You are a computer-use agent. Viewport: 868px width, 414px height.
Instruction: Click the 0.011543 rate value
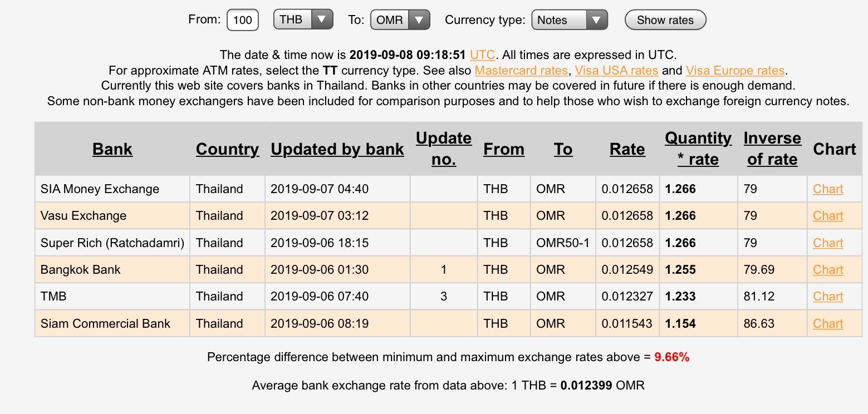tap(627, 323)
